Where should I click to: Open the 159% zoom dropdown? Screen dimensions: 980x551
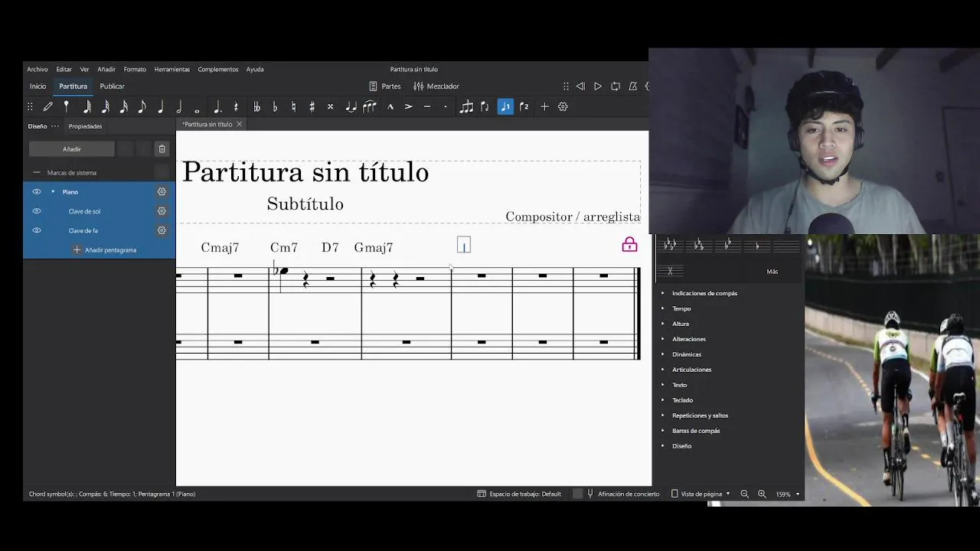787,494
